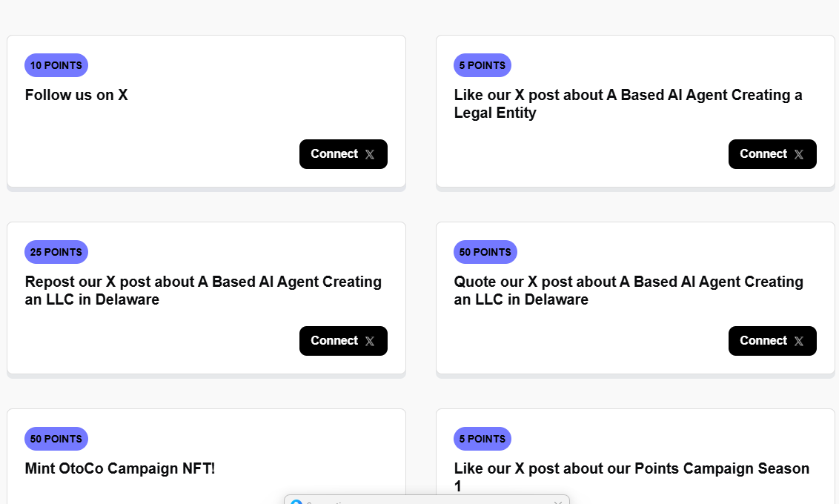Select the 'Repost our X post' task title
The width and height of the screenshot is (839, 504).
coord(203,291)
